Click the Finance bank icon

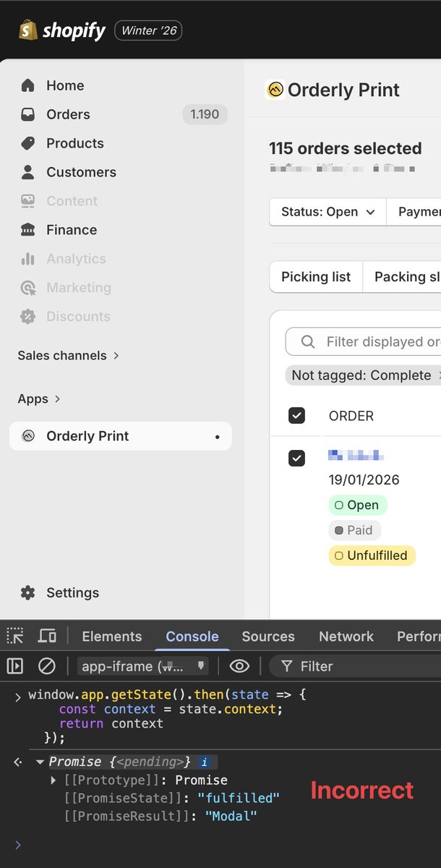coord(28,230)
